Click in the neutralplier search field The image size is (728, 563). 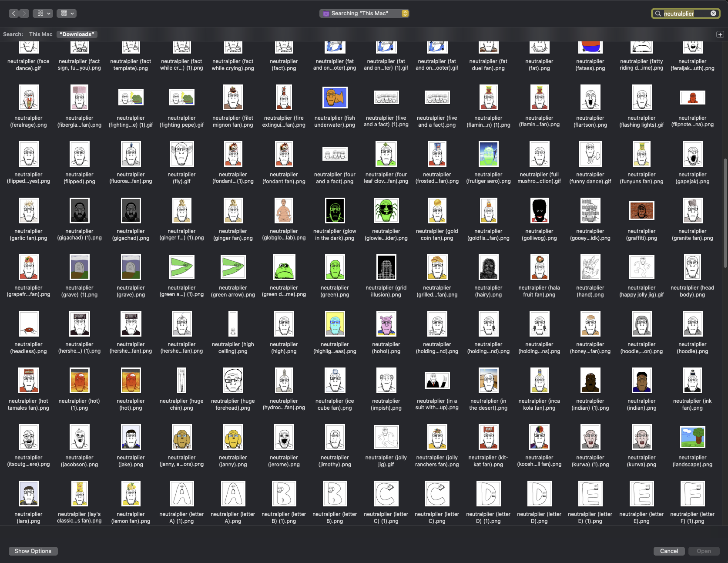(685, 13)
